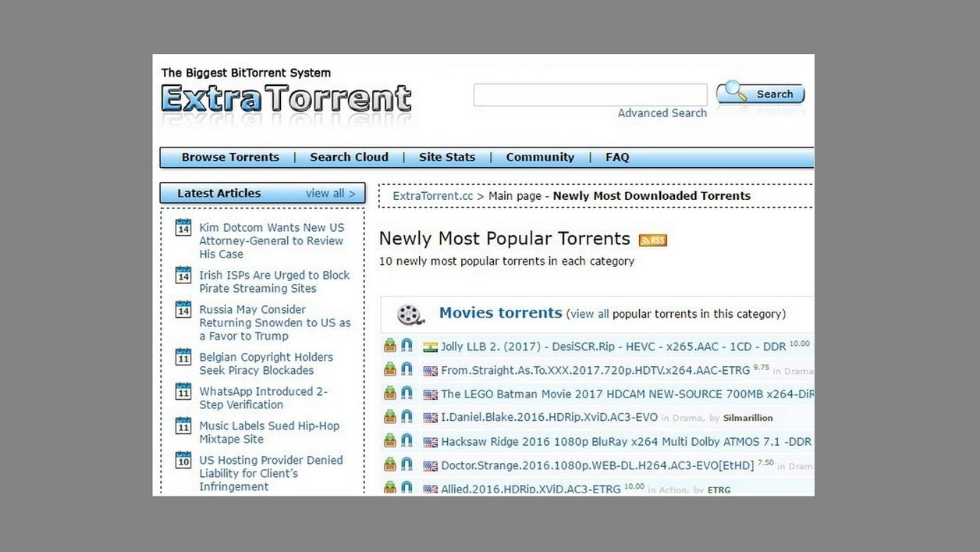Open the magnet link for I.Daniel.Blake

coord(407,416)
